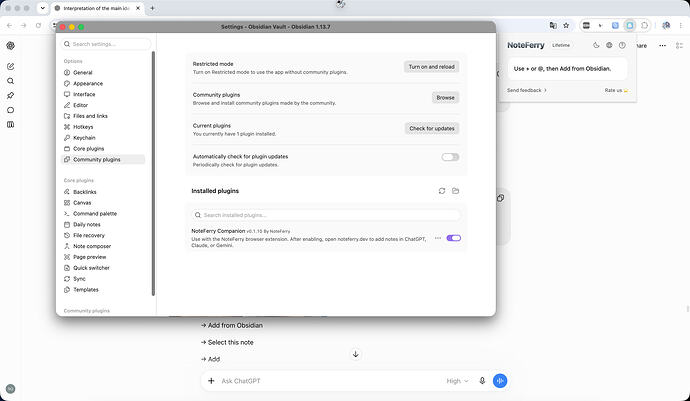Image resolution: width=690 pixels, height=401 pixels.
Task: Open File recovery plugin settings
Action: [89, 235]
